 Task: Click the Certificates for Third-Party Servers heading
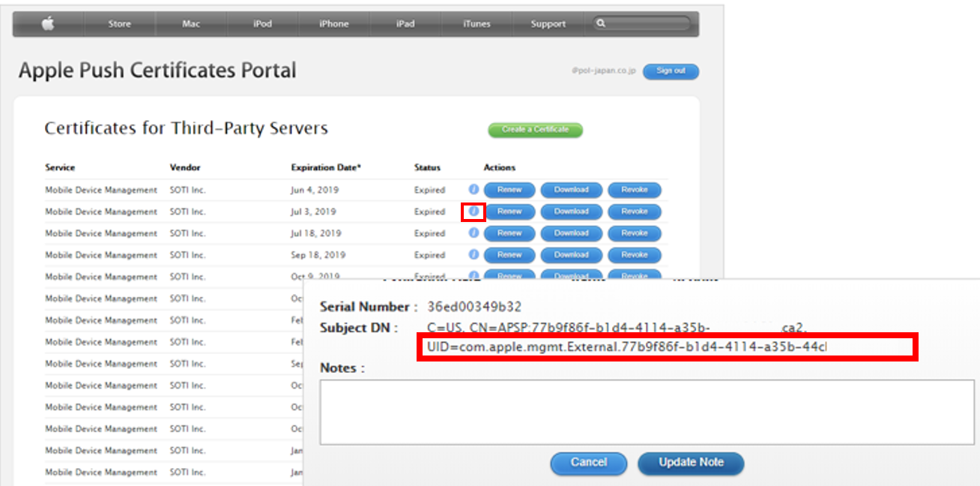coord(186,128)
